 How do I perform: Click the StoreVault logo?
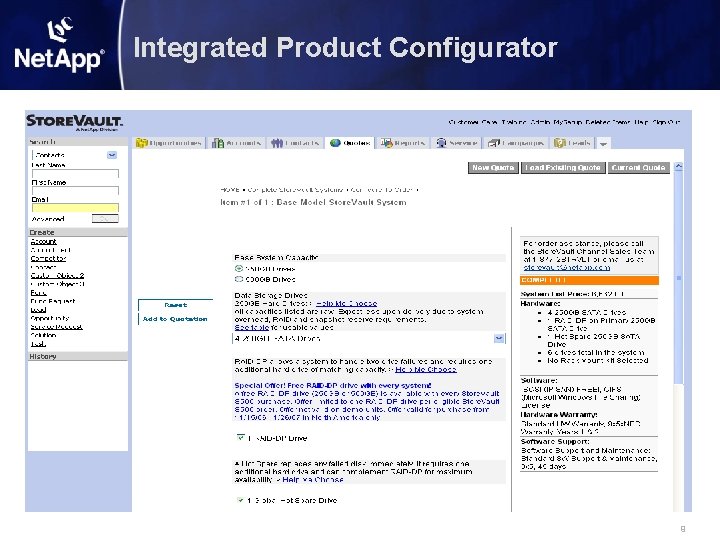[x=74, y=122]
